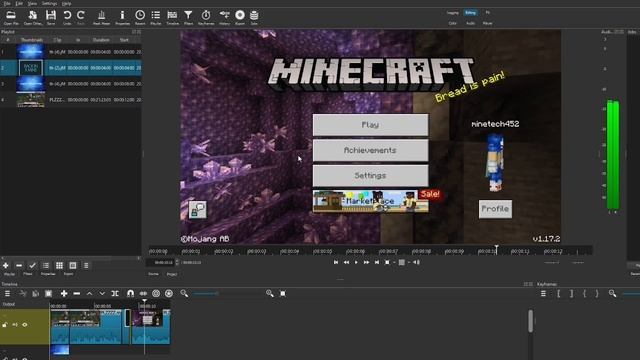The image size is (640, 360).
Task: Fast forward the preview playback
Action: click(x=367, y=262)
